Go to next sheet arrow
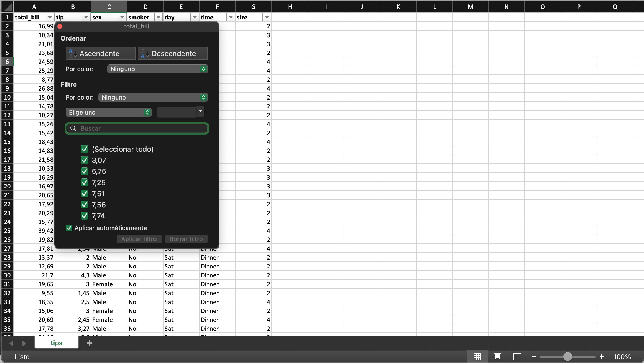Image resolution: width=644 pixels, height=363 pixels. (24, 344)
